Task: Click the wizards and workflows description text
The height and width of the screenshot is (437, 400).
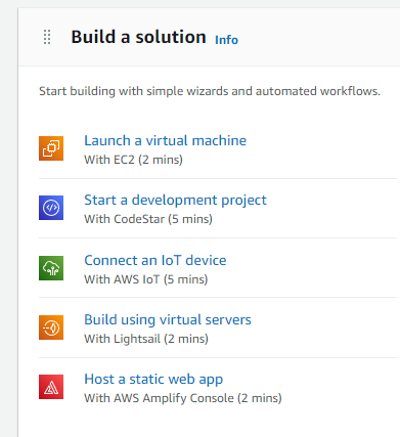Action: pos(210,91)
